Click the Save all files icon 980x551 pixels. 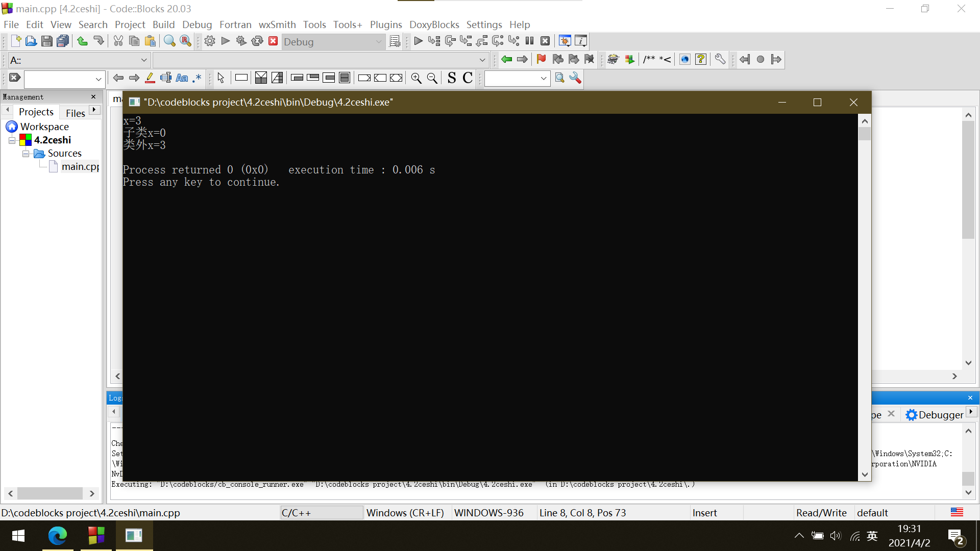pos(63,41)
